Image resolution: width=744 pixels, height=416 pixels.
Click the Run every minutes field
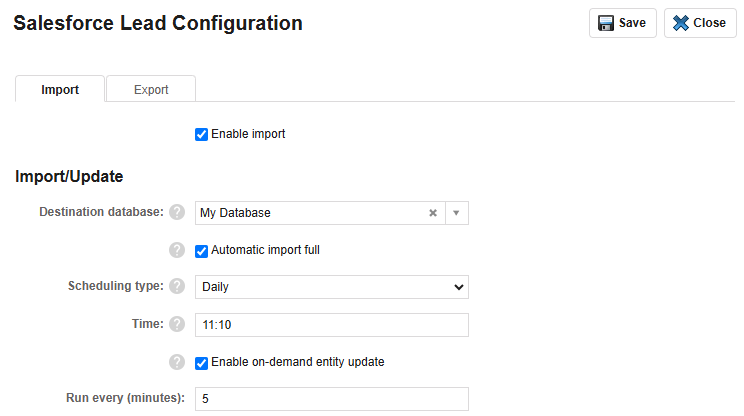tap(332, 399)
